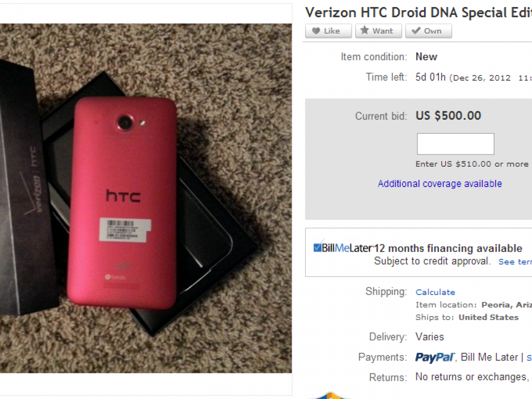The width and height of the screenshot is (532, 399).
Task: Click the shield badge icon at bottom
Action: point(330,395)
